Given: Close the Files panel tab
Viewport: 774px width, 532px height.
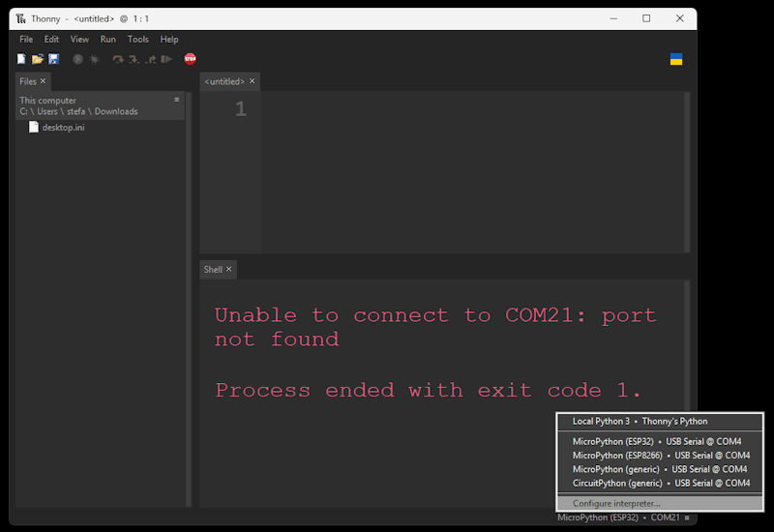Looking at the screenshot, I should coord(43,81).
